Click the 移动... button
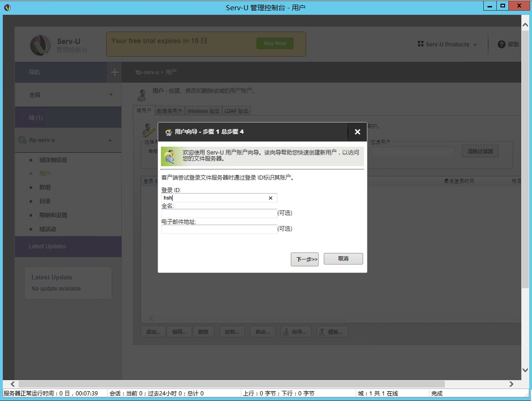 pos(263,332)
